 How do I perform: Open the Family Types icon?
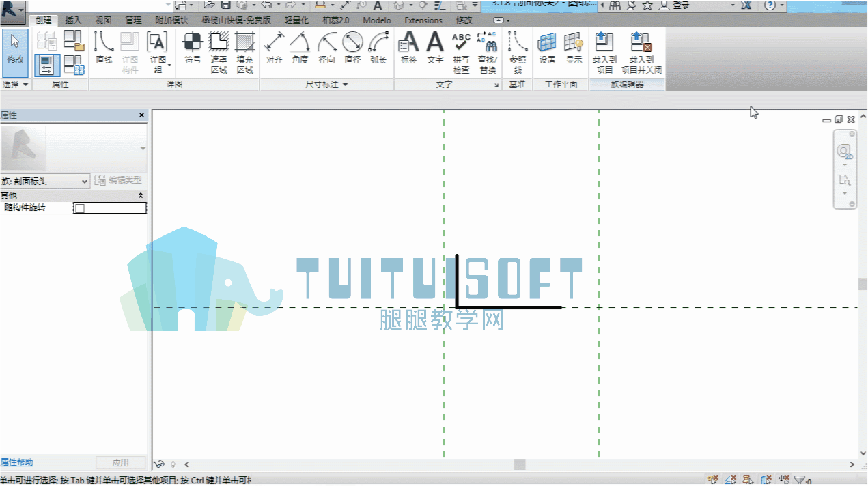pos(74,65)
